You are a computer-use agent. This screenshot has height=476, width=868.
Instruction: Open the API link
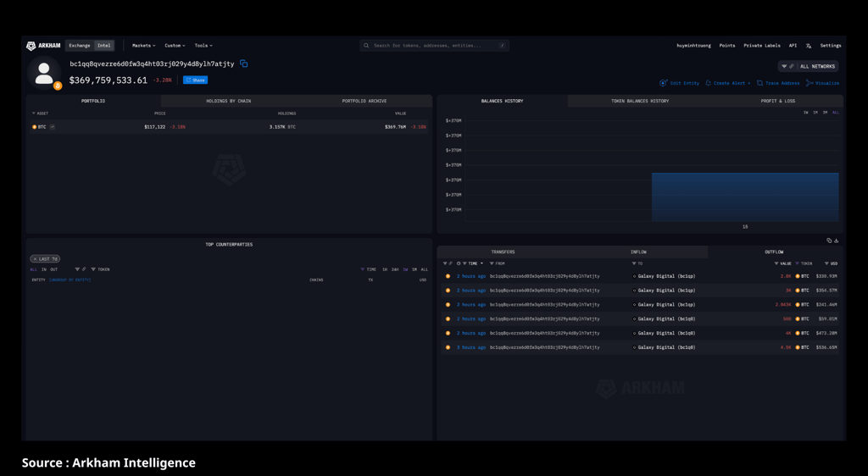tap(793, 46)
